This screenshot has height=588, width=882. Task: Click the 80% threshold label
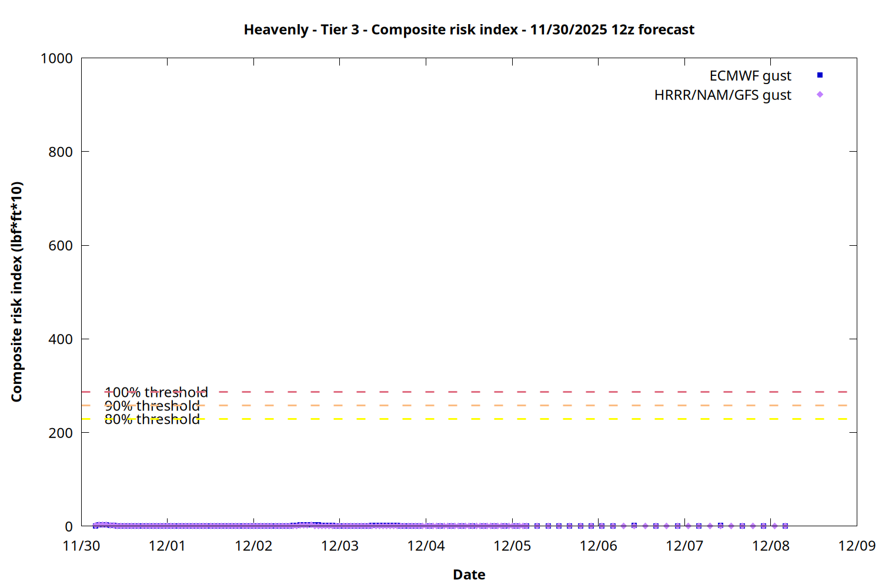click(152, 419)
